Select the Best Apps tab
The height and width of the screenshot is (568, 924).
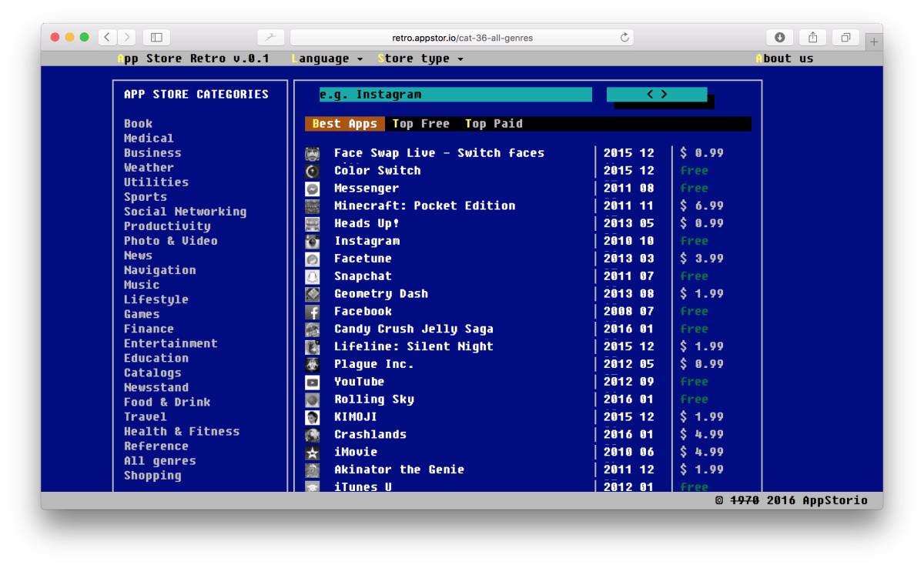344,124
